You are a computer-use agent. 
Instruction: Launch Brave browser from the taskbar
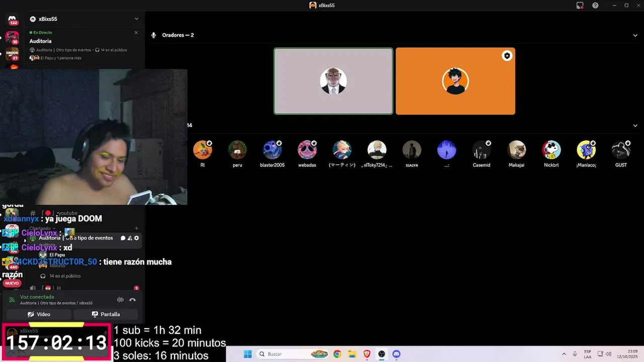(x=367, y=354)
